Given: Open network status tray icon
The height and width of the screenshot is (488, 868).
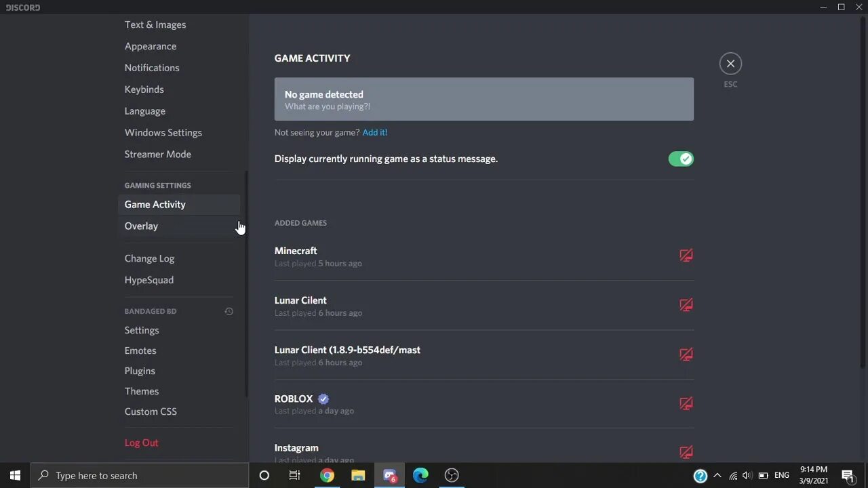Looking at the screenshot, I should (x=733, y=476).
